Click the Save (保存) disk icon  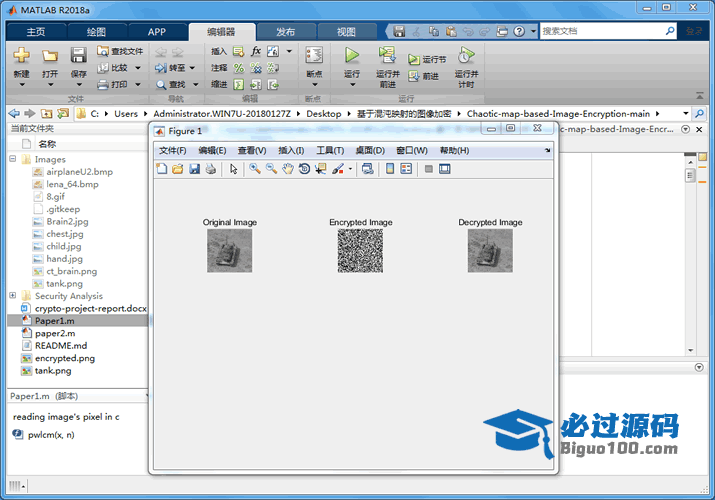tap(78, 56)
